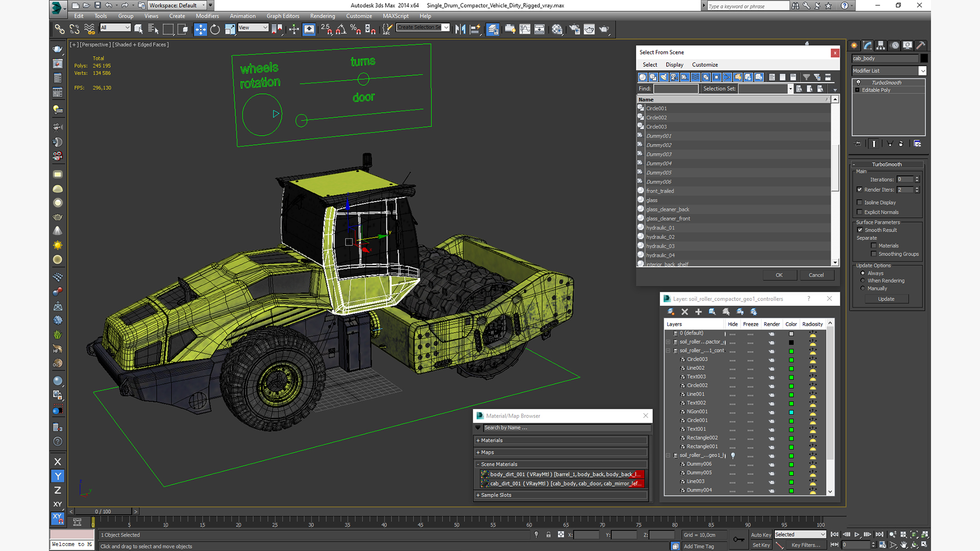Open Utilities command panel tab
This screenshot has width=980, height=551.
(921, 45)
